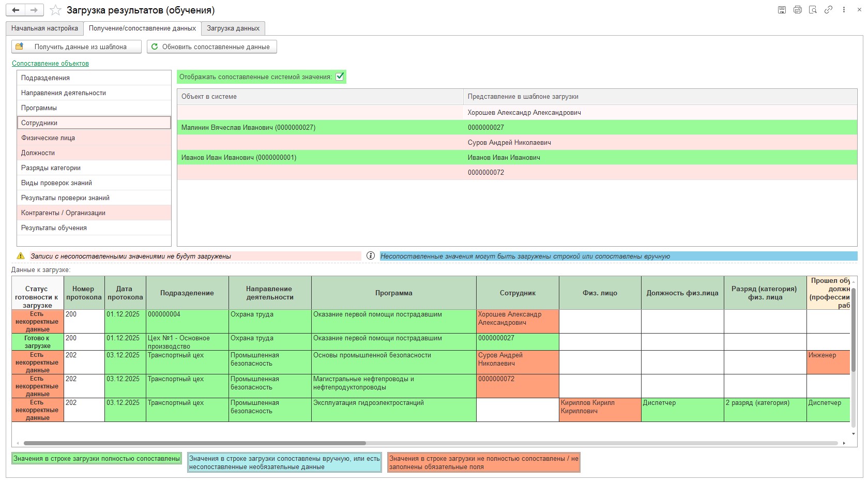Click the print icon in header
The image size is (868, 482).
click(797, 10)
